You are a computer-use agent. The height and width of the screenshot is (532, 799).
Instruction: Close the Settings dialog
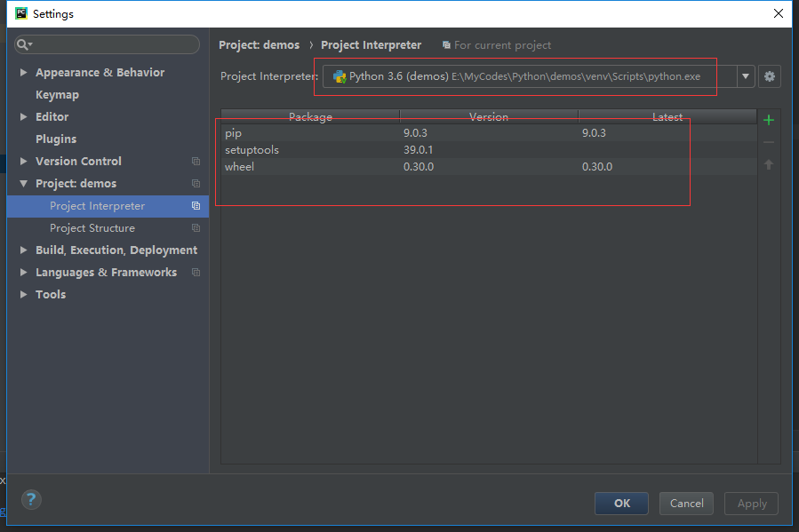point(778,13)
